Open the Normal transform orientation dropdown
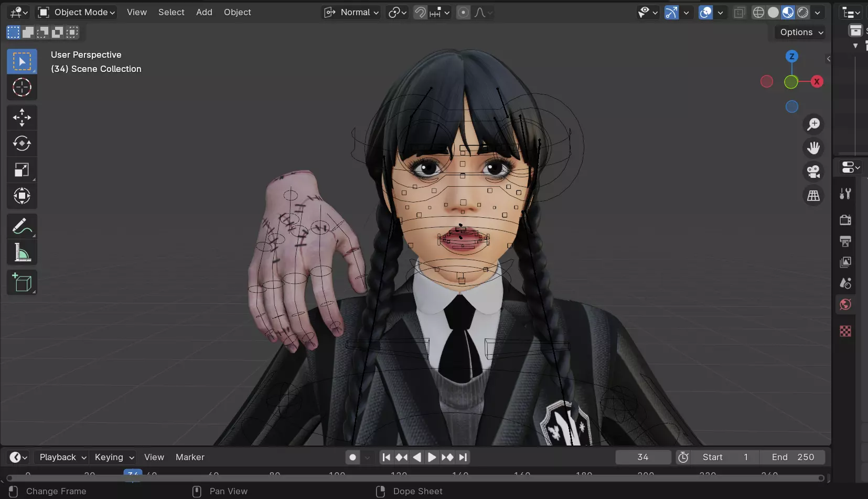The height and width of the screenshot is (499, 868). 351,12
